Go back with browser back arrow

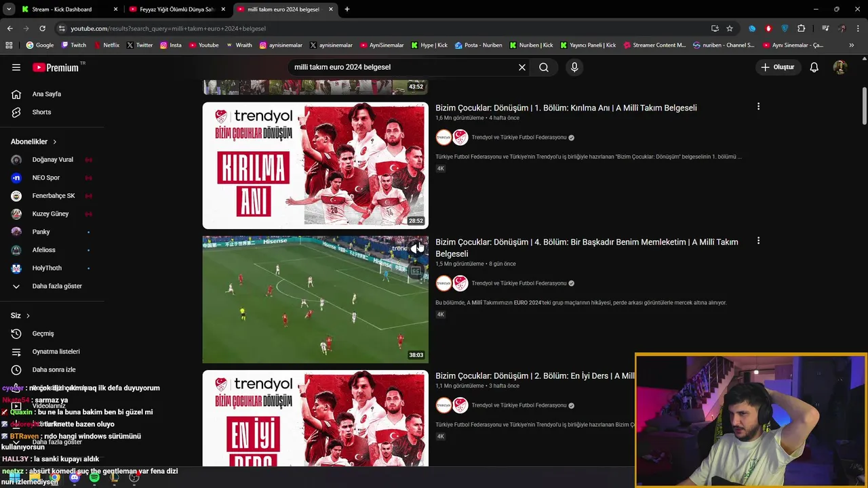(9, 28)
